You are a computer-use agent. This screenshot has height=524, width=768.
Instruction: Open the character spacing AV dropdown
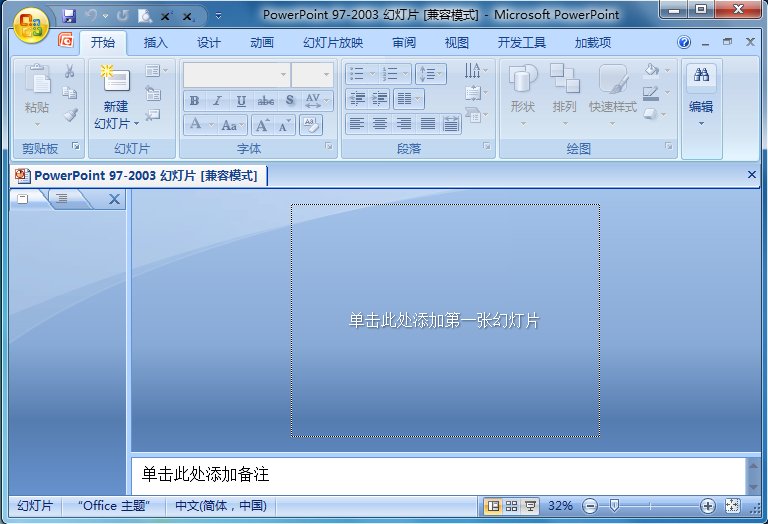(316, 100)
